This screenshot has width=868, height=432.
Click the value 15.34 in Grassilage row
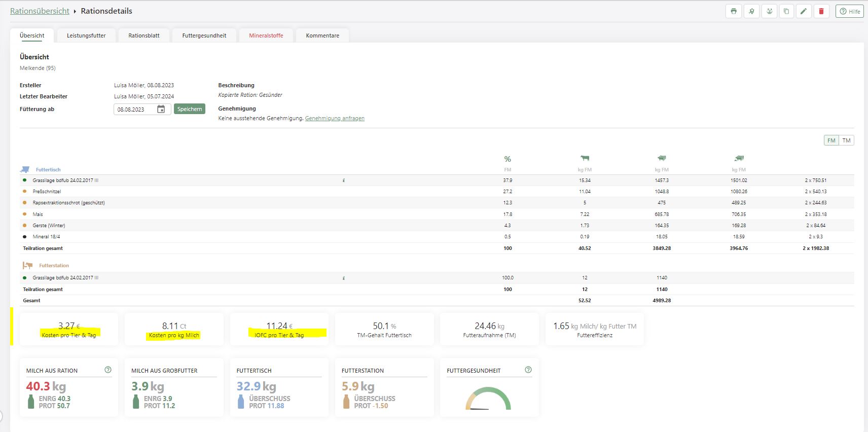point(585,181)
